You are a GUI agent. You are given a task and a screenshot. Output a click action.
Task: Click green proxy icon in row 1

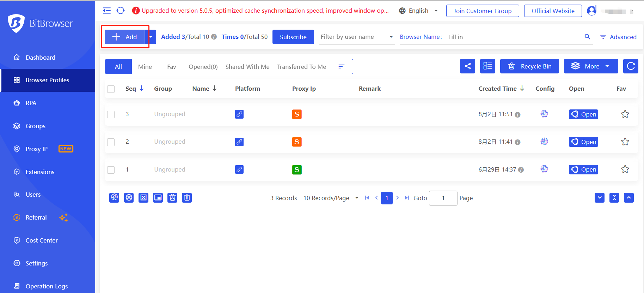[x=297, y=170]
